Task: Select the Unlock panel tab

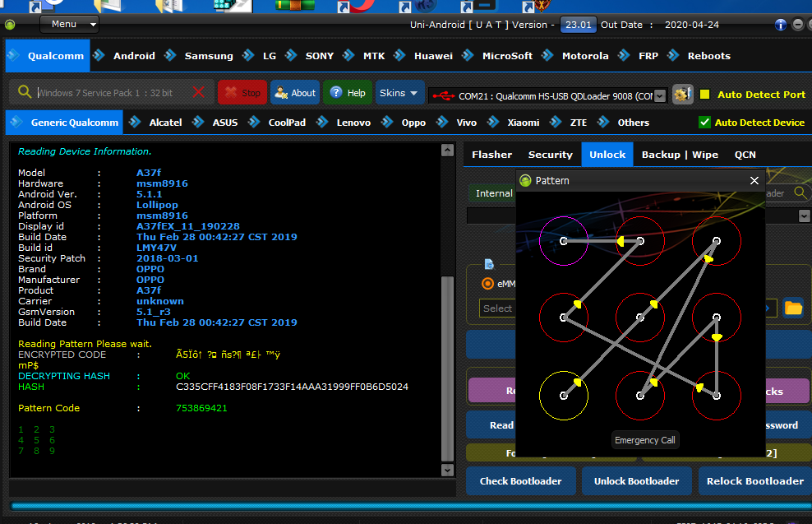Action: point(607,155)
